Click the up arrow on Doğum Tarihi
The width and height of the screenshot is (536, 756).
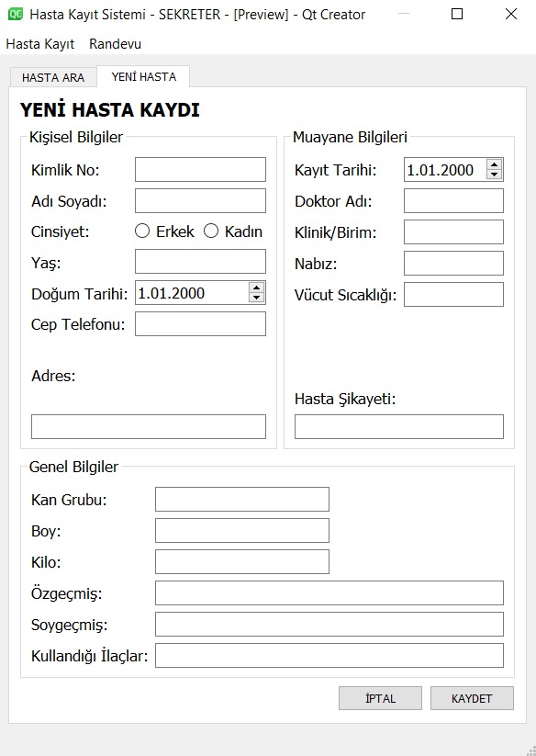point(258,288)
